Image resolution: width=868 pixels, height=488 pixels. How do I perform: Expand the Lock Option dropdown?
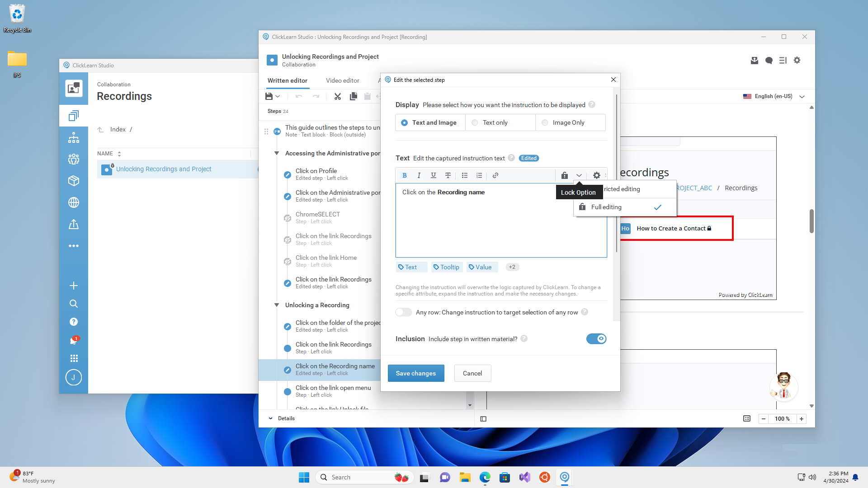[578, 174]
